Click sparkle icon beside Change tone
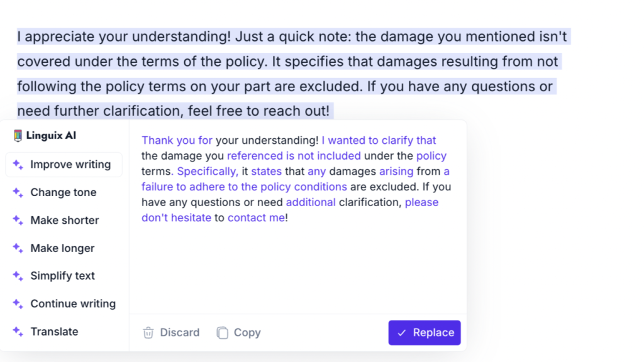 [x=18, y=192]
